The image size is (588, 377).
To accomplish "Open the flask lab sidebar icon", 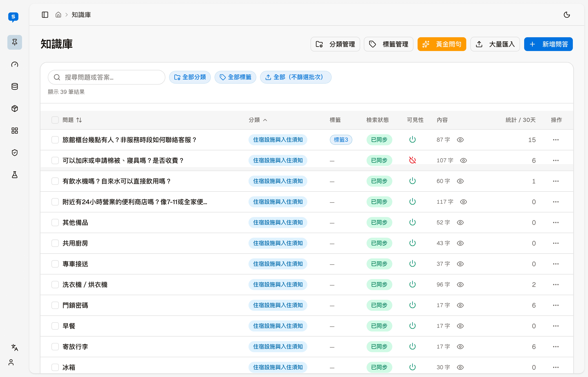I will click(x=15, y=174).
